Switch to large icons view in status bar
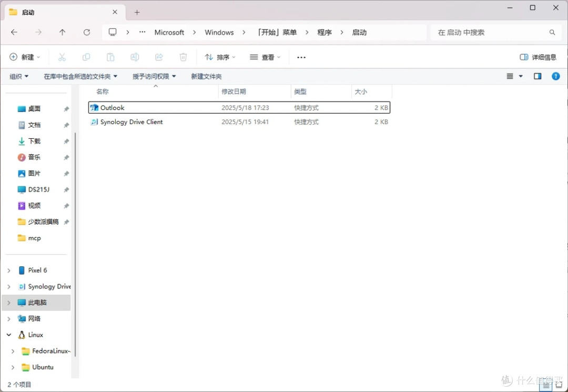Image resolution: width=568 pixels, height=392 pixels. (x=559, y=385)
